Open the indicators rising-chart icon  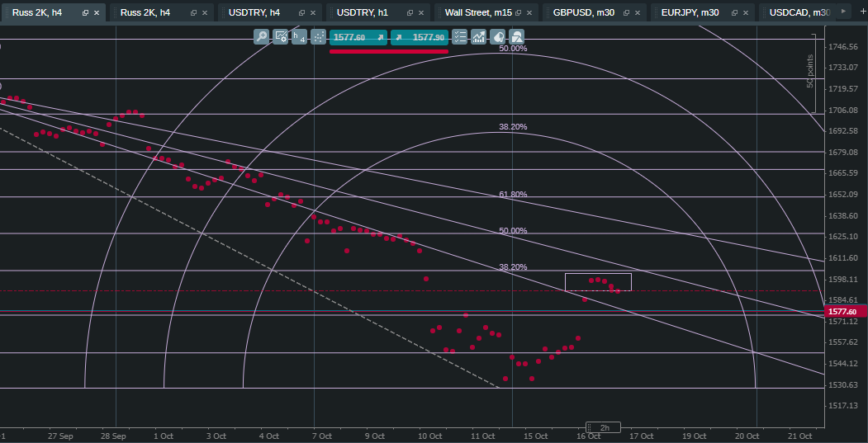click(478, 37)
